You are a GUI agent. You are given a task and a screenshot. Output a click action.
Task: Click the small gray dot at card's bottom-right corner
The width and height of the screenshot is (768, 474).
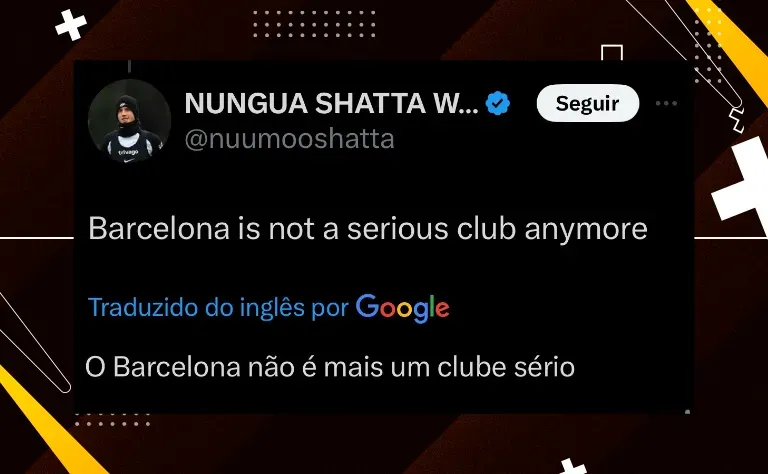688,412
